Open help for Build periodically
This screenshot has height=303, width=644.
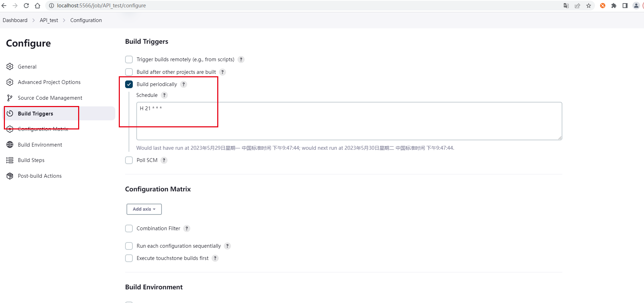point(184,84)
